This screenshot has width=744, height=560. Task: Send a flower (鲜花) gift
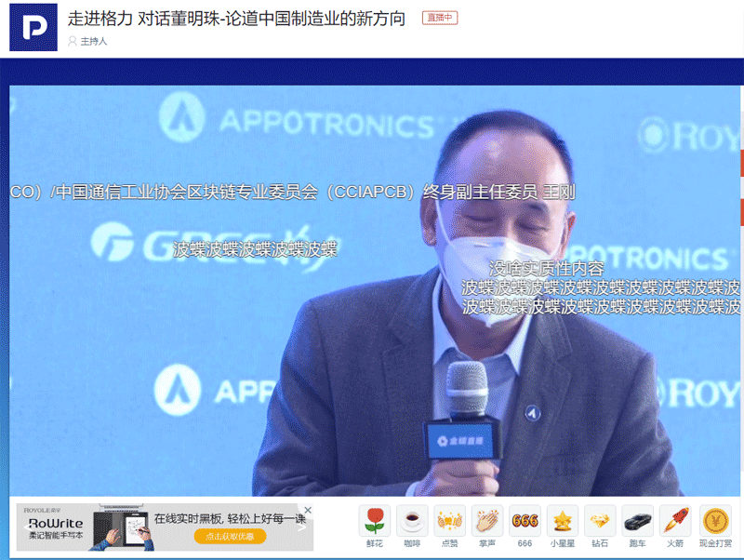[374, 521]
